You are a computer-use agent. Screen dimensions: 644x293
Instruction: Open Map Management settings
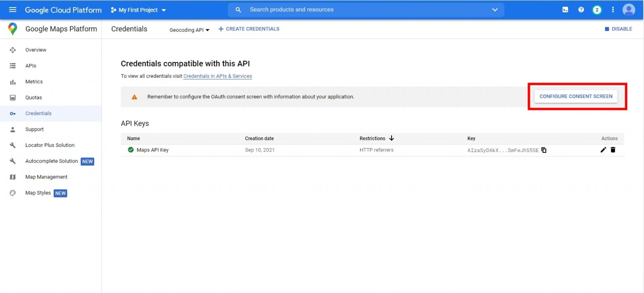coord(46,177)
